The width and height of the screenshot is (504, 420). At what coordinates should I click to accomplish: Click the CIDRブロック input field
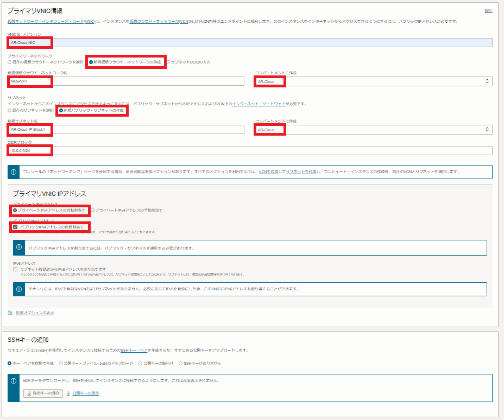click(x=250, y=150)
